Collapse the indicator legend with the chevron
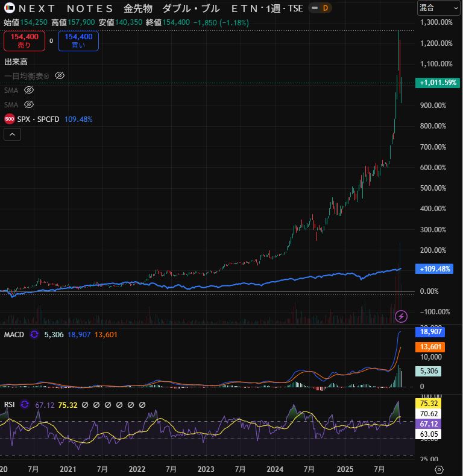The image size is (463, 476). tap(13, 135)
